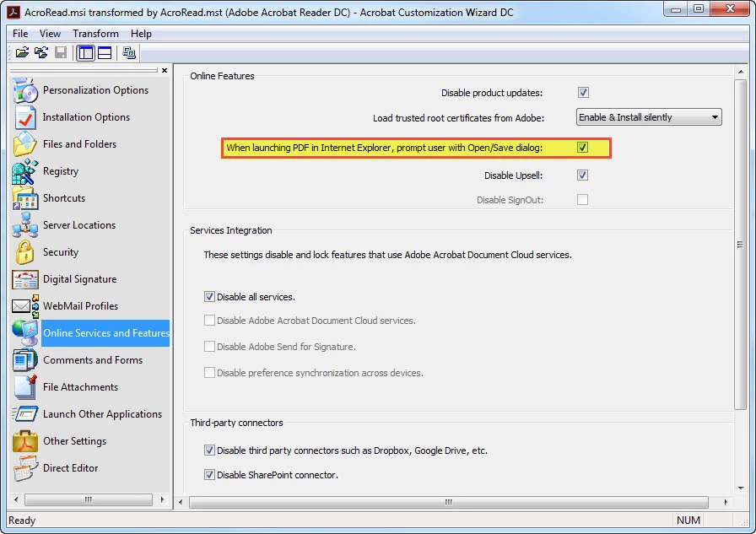
Task: Click sidebar scroll right arrow
Action: [162, 499]
